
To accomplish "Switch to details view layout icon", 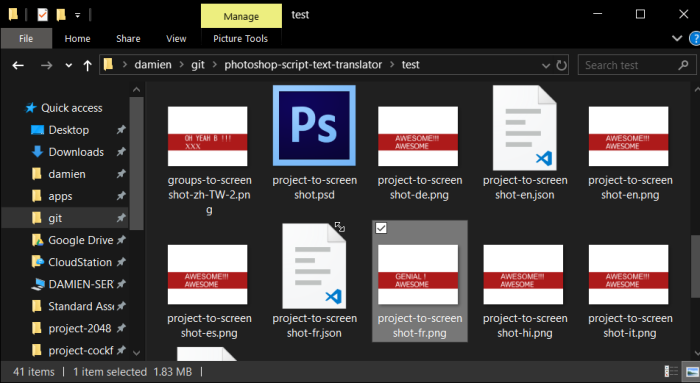I will [671, 371].
